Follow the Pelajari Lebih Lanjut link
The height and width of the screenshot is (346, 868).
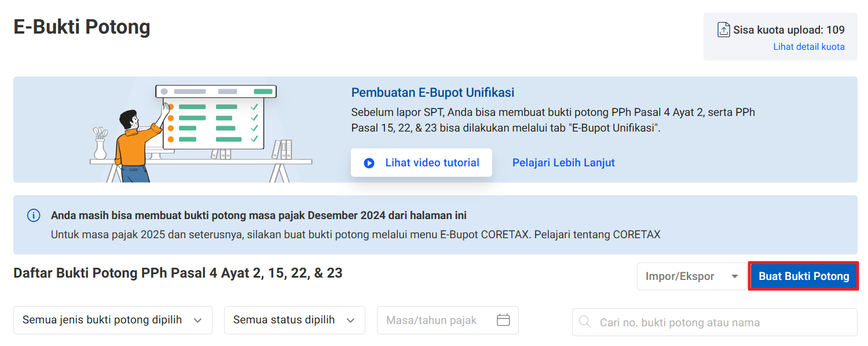pos(563,163)
